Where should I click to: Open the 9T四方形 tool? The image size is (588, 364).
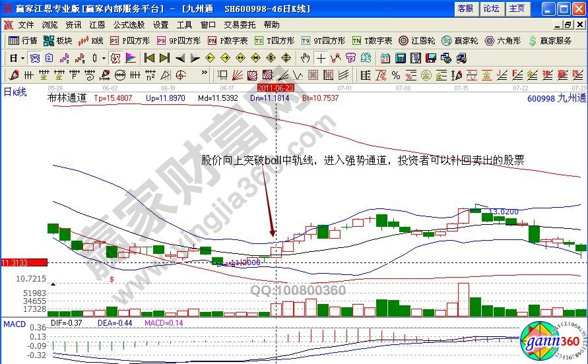323,40
